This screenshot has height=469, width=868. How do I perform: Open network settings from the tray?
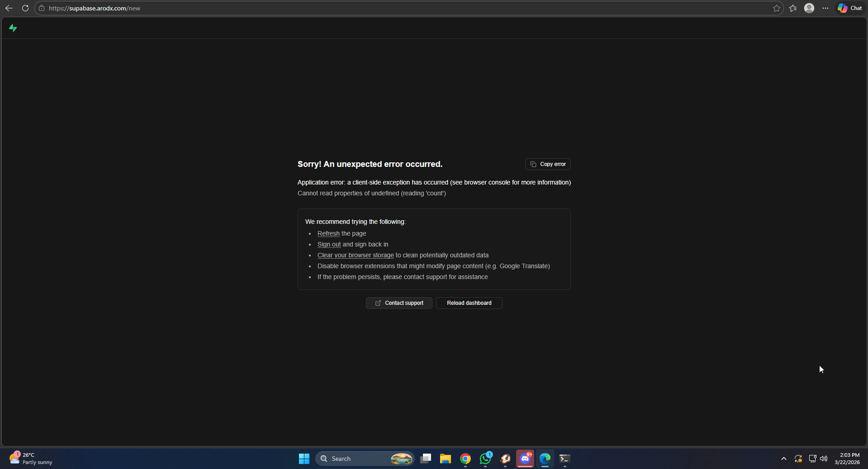pos(812,459)
